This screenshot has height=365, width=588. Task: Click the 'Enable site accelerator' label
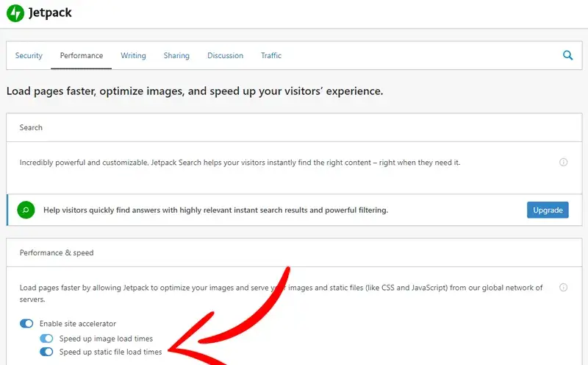[78, 324]
